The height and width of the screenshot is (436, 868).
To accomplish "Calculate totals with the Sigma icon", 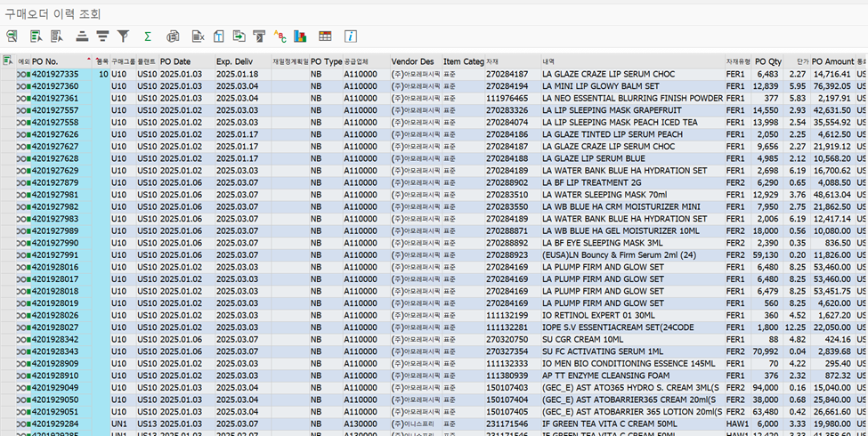I will pyautogui.click(x=147, y=36).
